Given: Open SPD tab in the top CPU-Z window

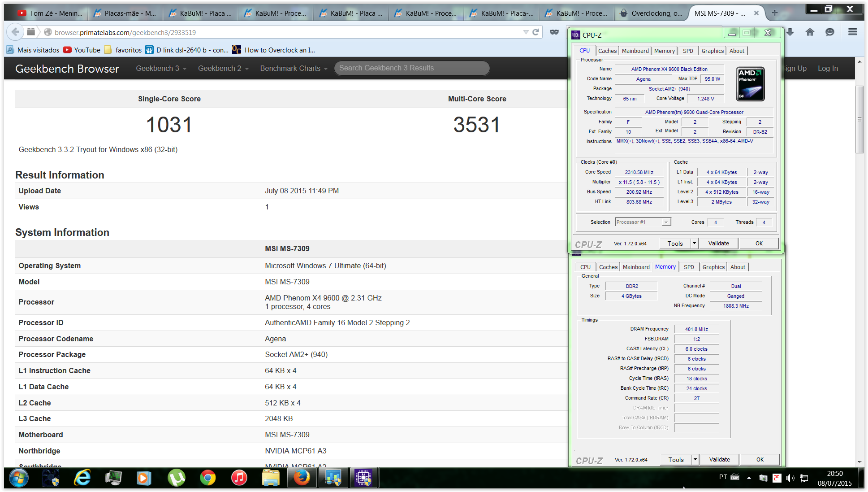Looking at the screenshot, I should [x=688, y=51].
